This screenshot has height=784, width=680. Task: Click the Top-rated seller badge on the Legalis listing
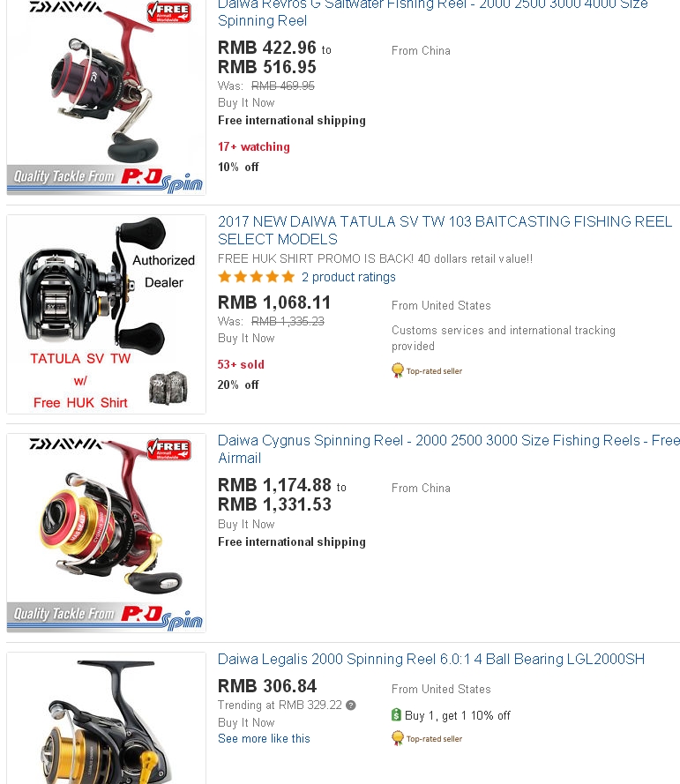(x=427, y=738)
